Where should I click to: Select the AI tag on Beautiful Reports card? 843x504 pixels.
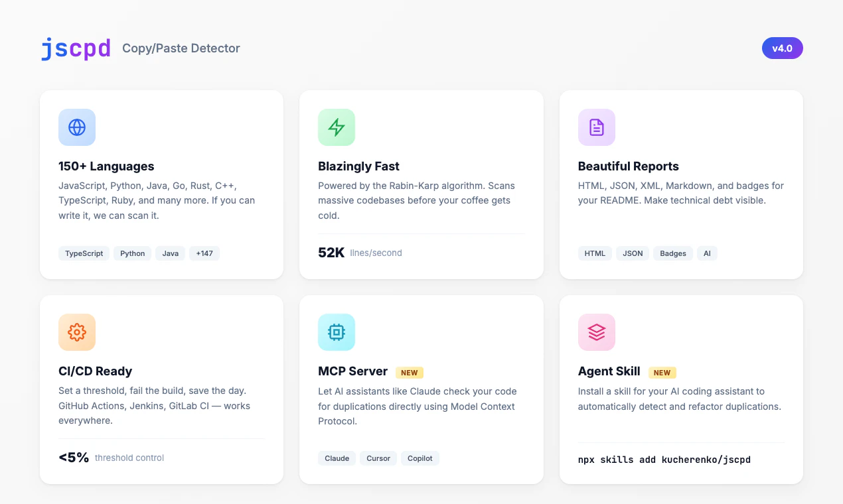(707, 253)
